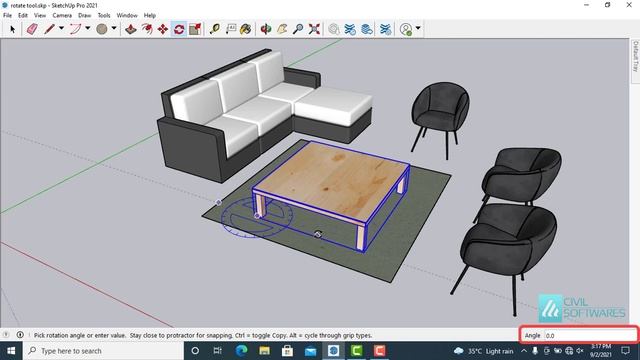Viewport: 640px width, 360px height.
Task: Click the taskbar search box
Action: [103, 351]
